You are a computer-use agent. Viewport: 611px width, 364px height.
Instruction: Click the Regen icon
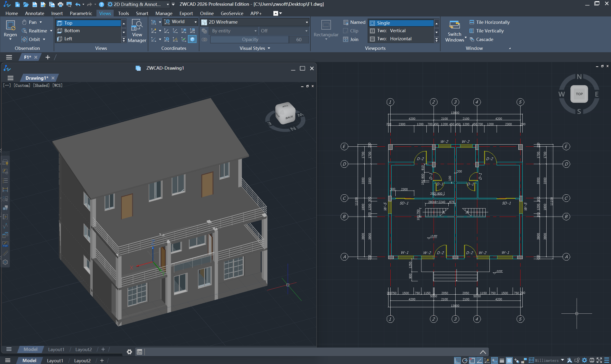pos(10,25)
